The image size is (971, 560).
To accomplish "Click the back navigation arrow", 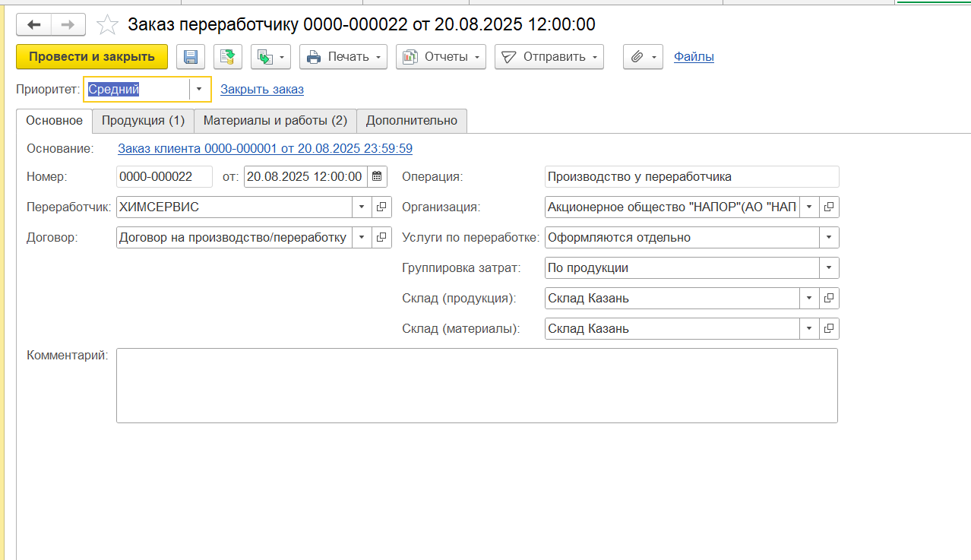I will coord(34,25).
